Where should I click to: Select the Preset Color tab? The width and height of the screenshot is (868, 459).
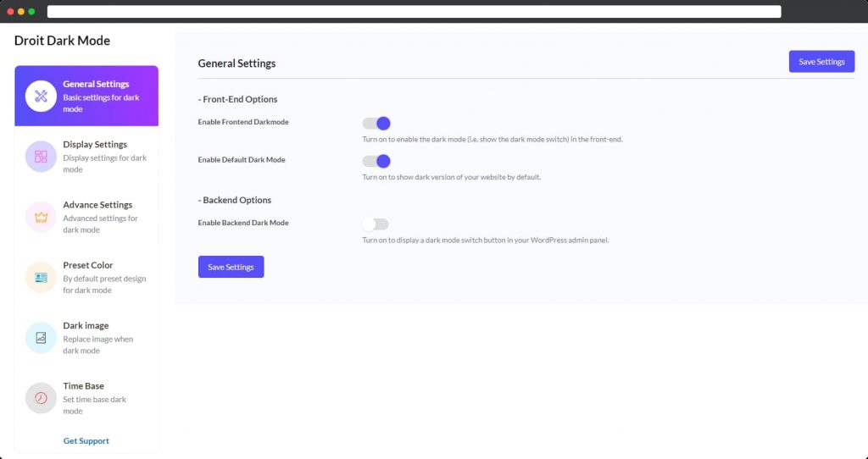pyautogui.click(x=86, y=277)
